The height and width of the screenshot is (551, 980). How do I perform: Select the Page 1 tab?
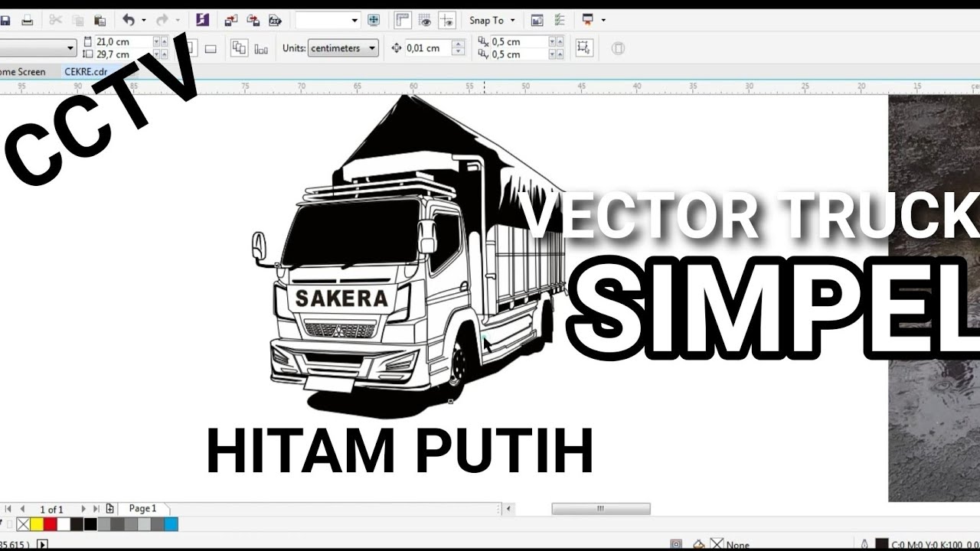click(142, 508)
